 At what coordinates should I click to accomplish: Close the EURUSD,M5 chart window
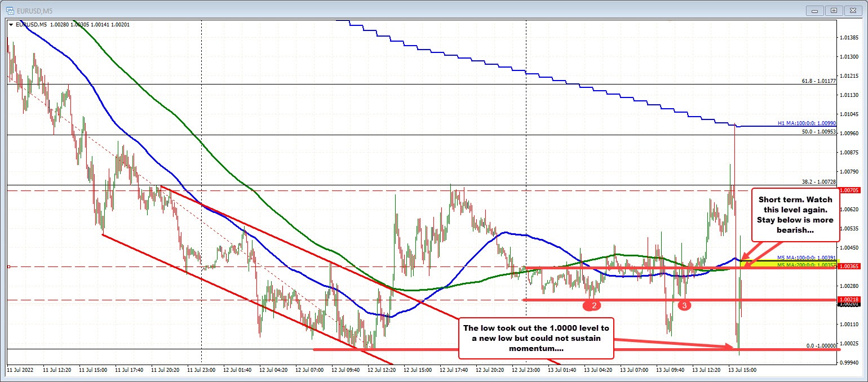(853, 10)
